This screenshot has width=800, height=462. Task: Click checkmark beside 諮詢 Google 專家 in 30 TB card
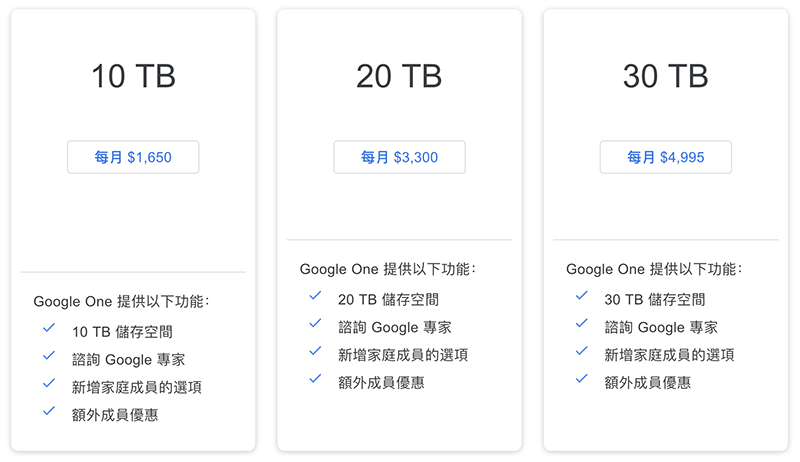581,324
